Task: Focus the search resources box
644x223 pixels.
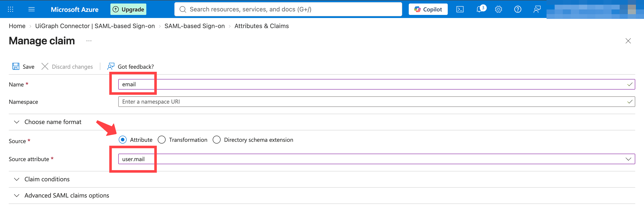Action: coord(288,9)
